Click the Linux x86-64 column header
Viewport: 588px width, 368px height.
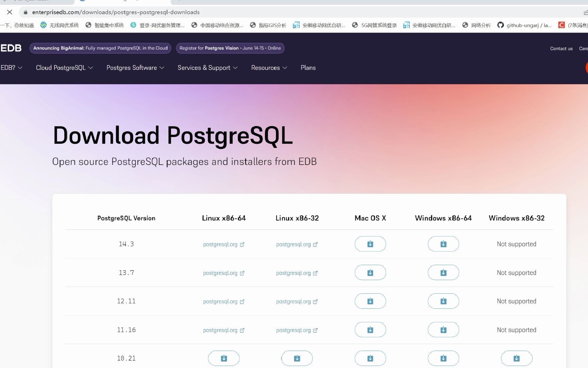tap(224, 218)
